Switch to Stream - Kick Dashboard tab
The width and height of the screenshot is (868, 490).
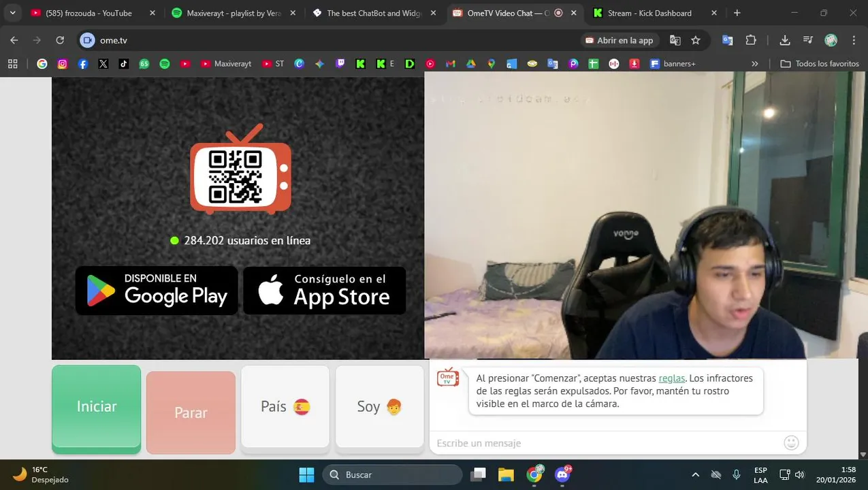pyautogui.click(x=654, y=13)
